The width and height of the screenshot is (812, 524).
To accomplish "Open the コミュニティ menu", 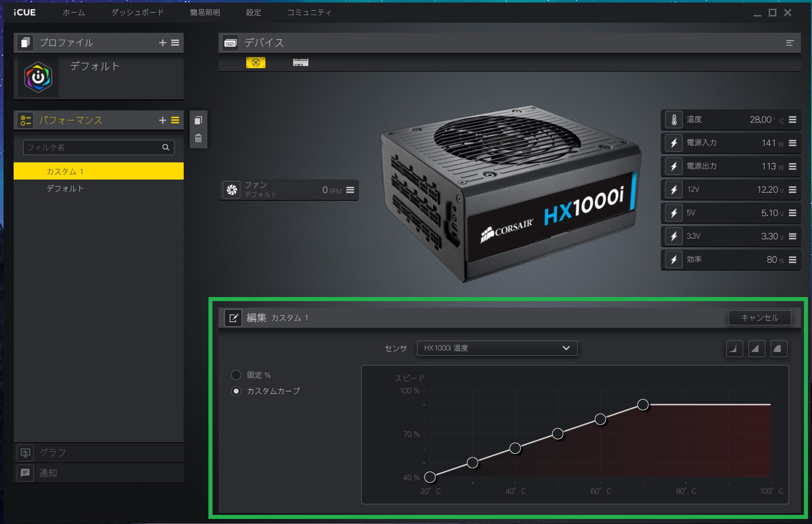I will coord(309,13).
